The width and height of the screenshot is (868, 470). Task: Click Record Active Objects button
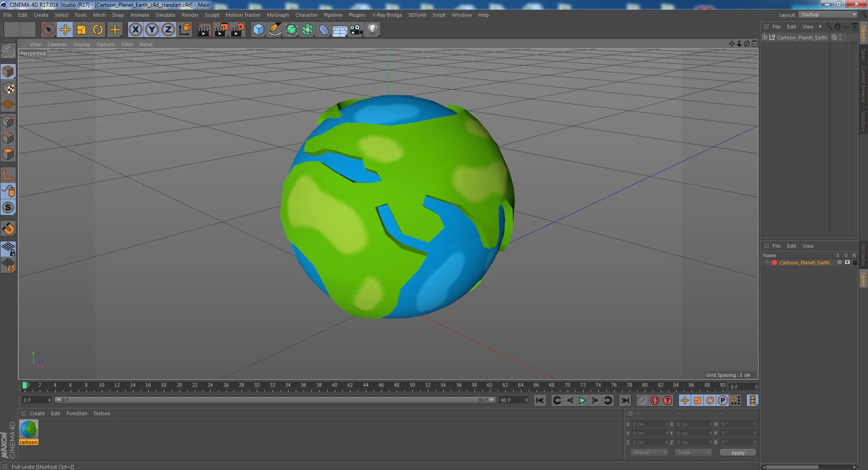click(x=642, y=400)
